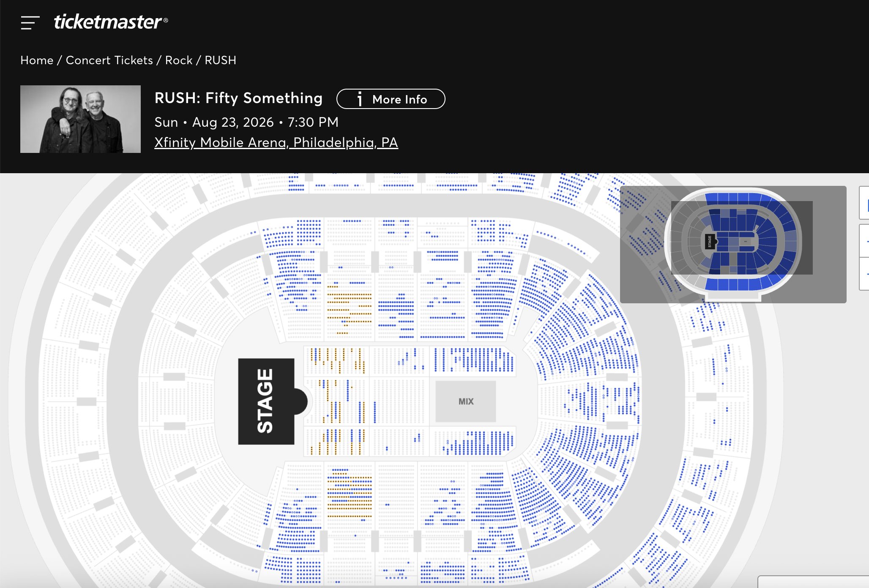Click the info icon in More Info
The image size is (869, 588).
[360, 99]
